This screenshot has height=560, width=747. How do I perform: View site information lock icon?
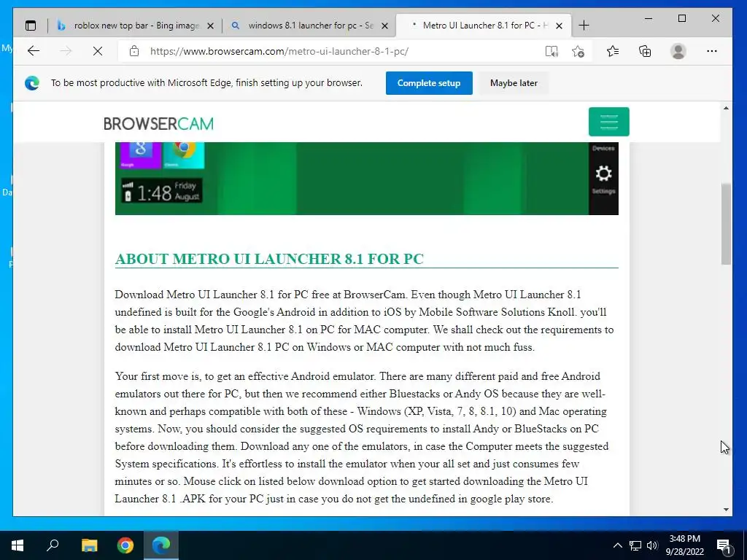(x=134, y=51)
